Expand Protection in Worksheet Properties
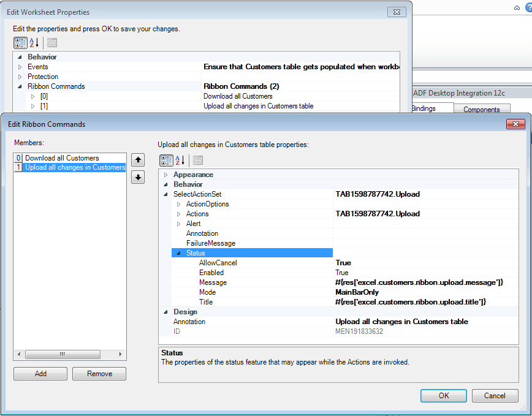The image size is (532, 416). (x=20, y=77)
